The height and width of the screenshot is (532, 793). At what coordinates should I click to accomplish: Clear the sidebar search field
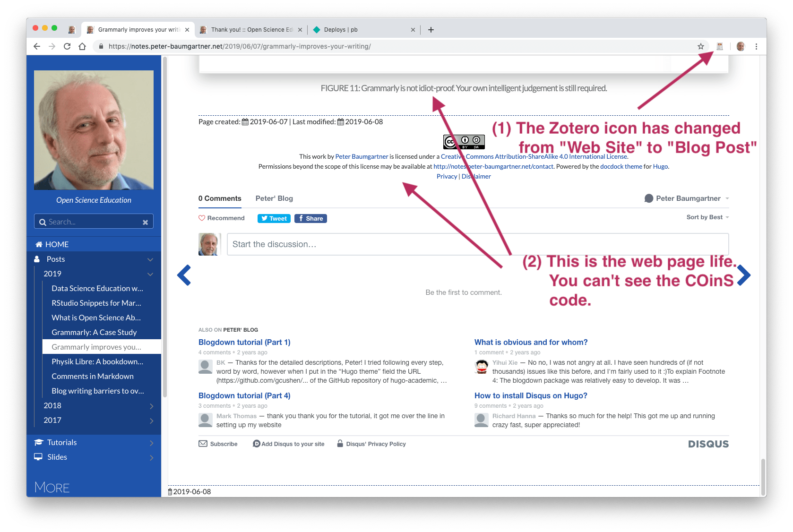click(145, 221)
